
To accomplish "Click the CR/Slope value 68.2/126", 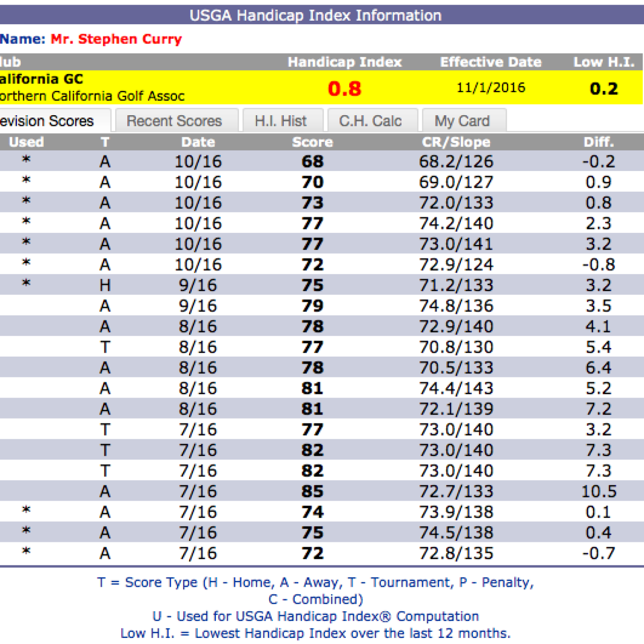I will pyautogui.click(x=456, y=162).
